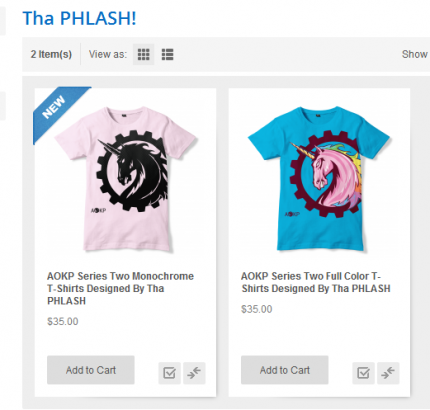View the blue full color unicorn shirt image

pyautogui.click(x=319, y=178)
